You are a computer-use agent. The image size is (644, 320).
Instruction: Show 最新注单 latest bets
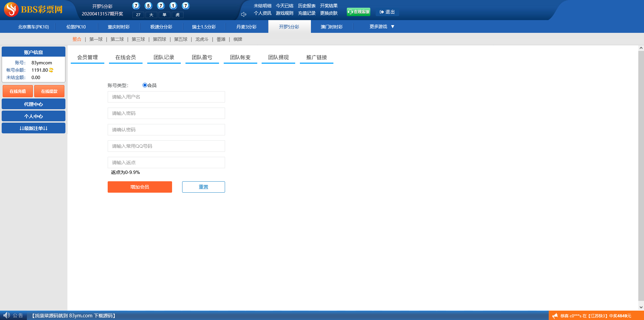click(x=34, y=128)
